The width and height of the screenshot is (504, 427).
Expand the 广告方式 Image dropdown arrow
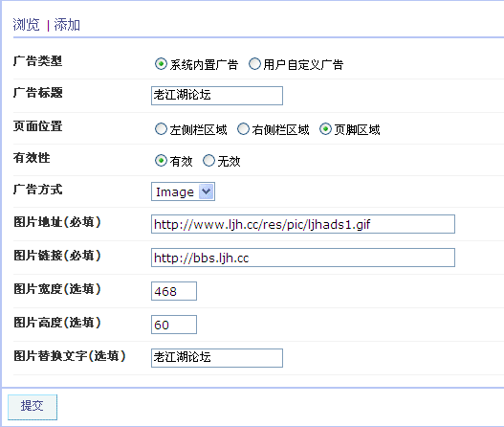tap(206, 191)
